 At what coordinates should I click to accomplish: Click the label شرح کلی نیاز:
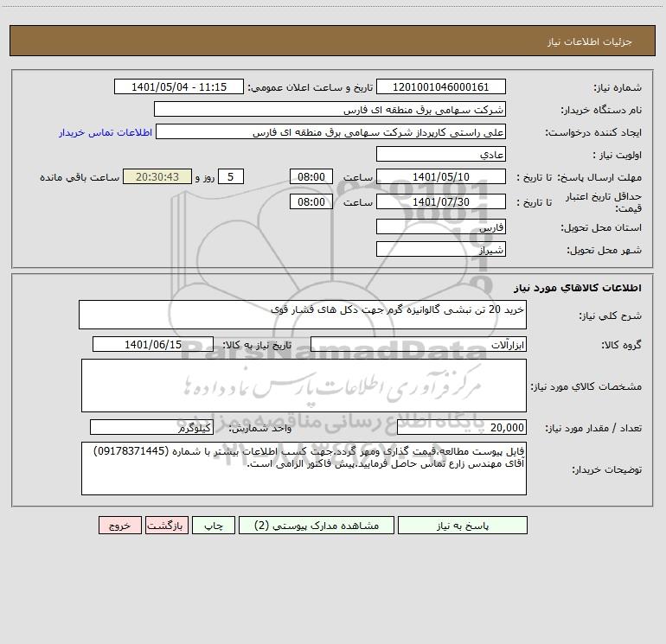[x=611, y=316]
